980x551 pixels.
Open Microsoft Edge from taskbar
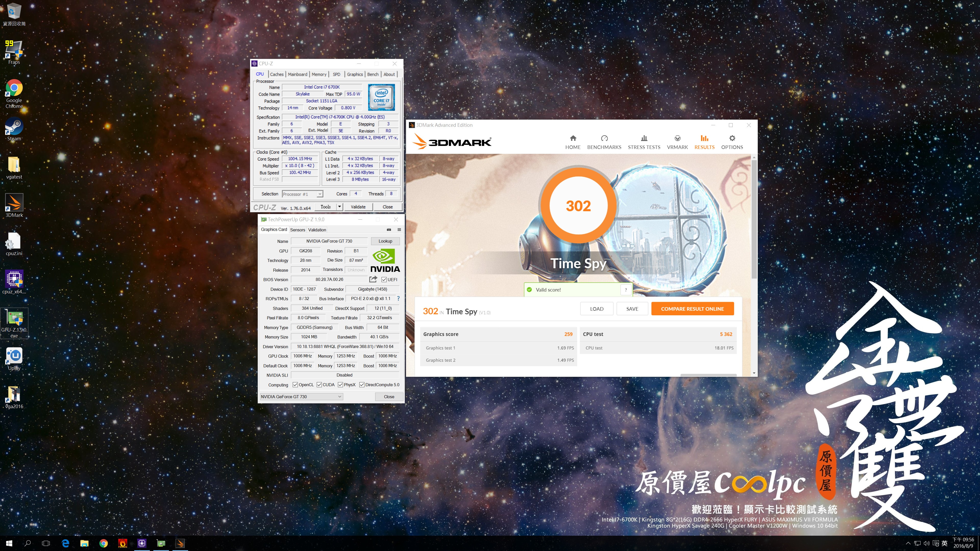(65, 543)
